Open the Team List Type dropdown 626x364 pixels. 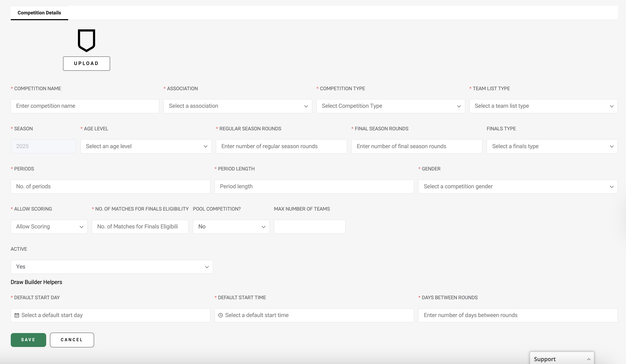(543, 106)
